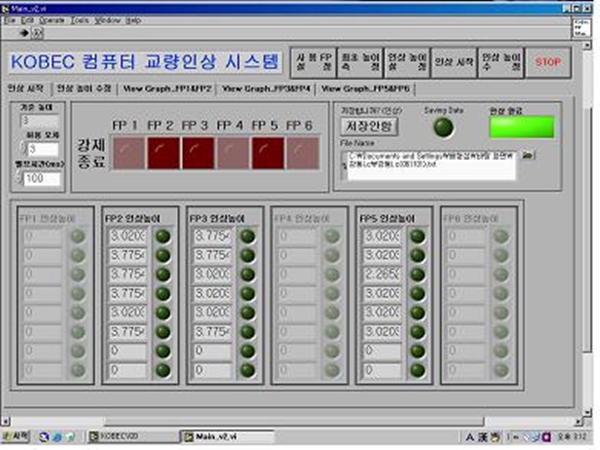Click the 저장안함 save button
Viewport: 600px width, 450px height.
pos(371,126)
